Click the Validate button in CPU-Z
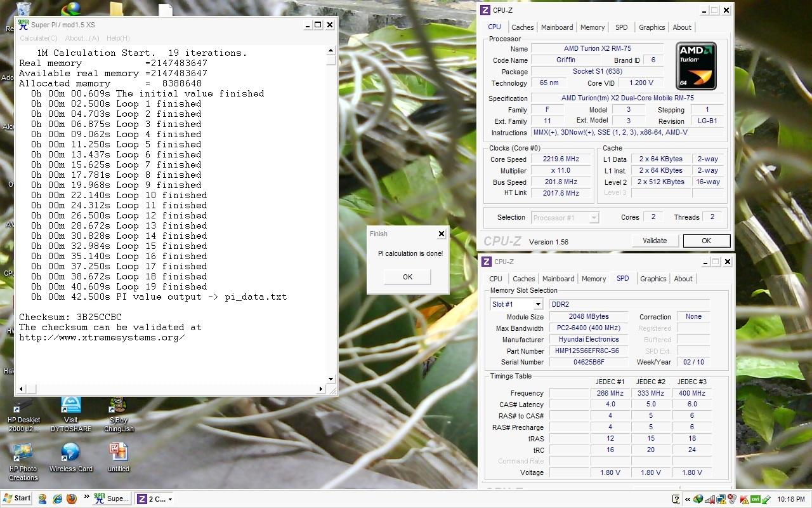812x508 pixels. (x=655, y=241)
